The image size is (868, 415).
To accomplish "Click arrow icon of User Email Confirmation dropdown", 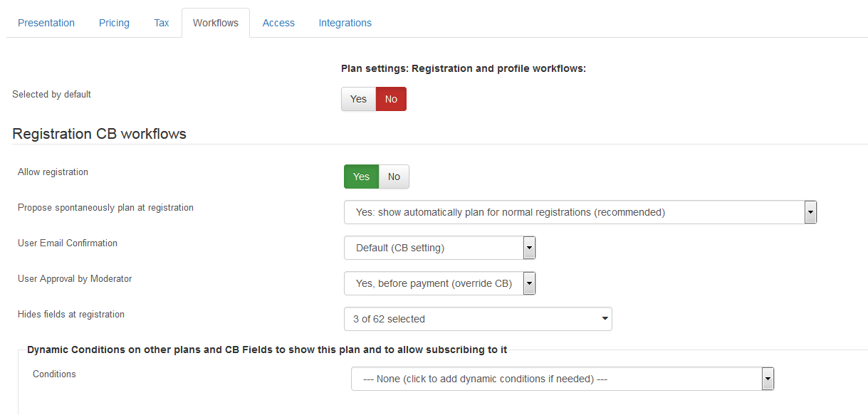I will pyautogui.click(x=529, y=248).
